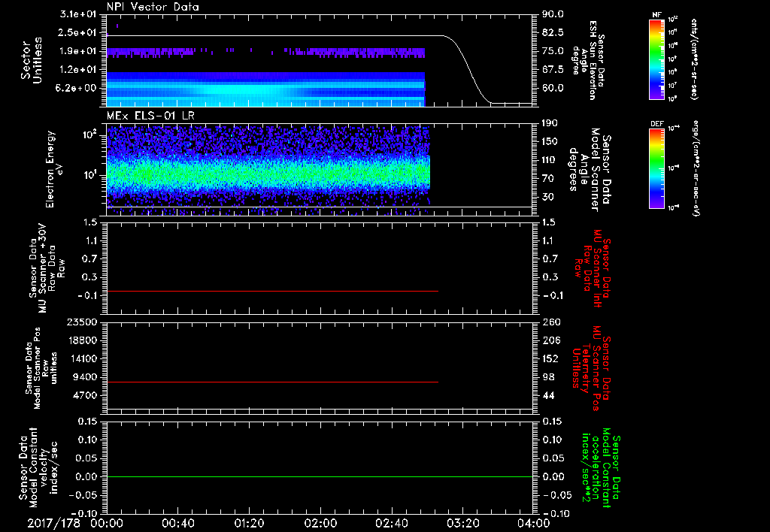
Task: Click the "9400" scanner position tick
Action: (86, 377)
